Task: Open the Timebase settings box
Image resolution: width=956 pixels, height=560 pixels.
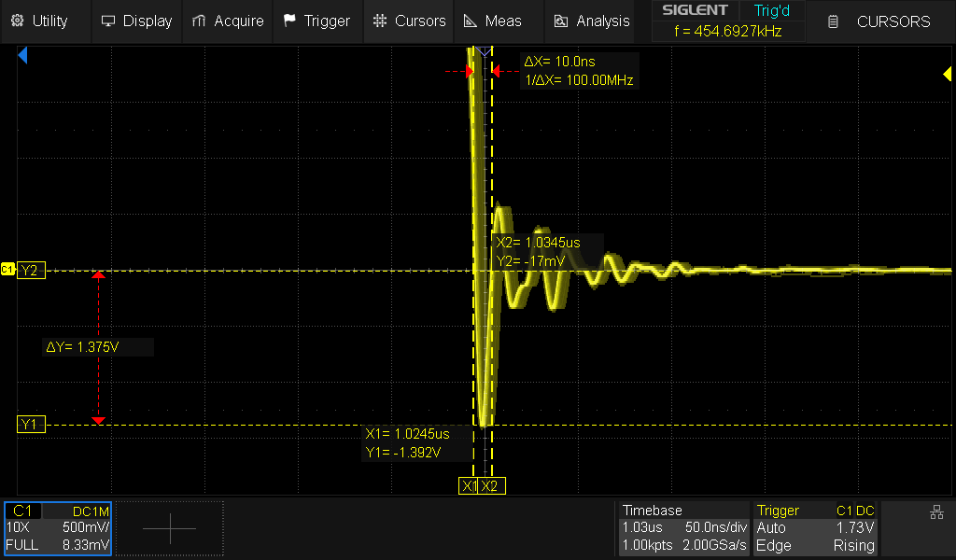Action: [x=684, y=528]
